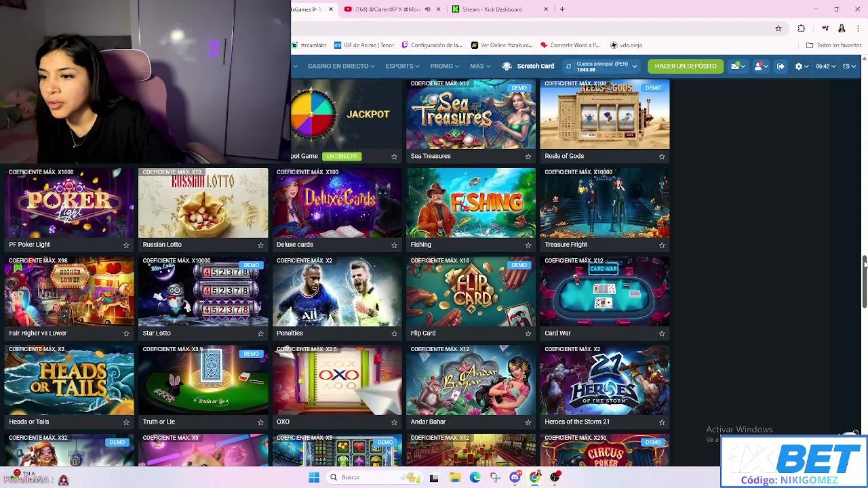Star the Treasure Fright game
Screen dimensions: 868x488
[662, 245]
